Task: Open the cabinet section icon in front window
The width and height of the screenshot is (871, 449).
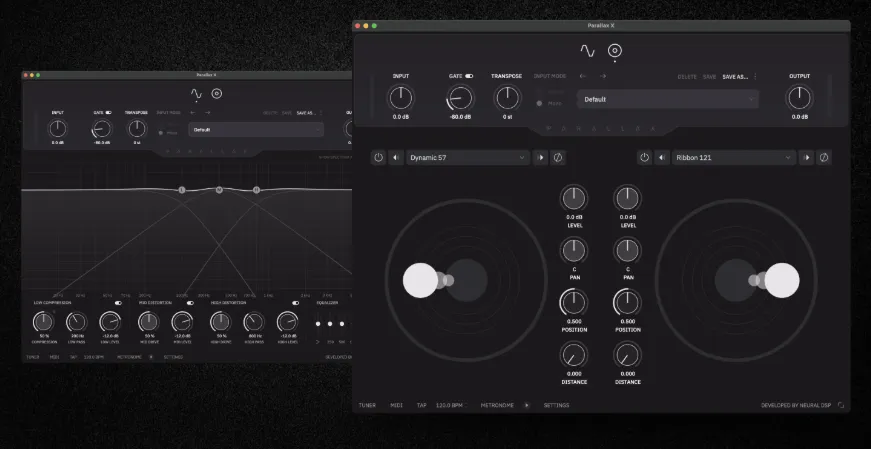Action: 614,51
